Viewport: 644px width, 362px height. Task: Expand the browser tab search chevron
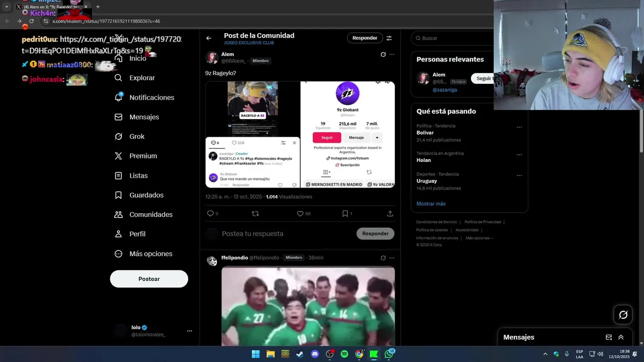(7, 7)
